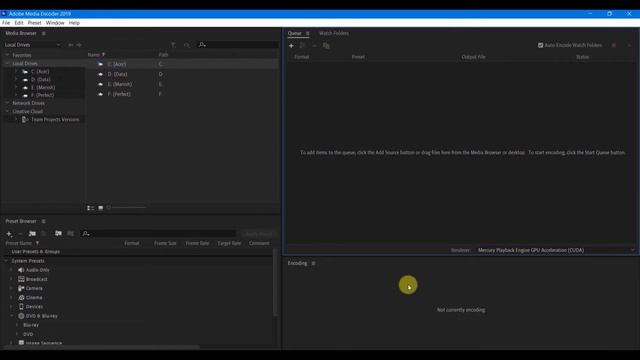The width and height of the screenshot is (640, 360).
Task: Select the Cinema preset group
Action: [x=34, y=298]
